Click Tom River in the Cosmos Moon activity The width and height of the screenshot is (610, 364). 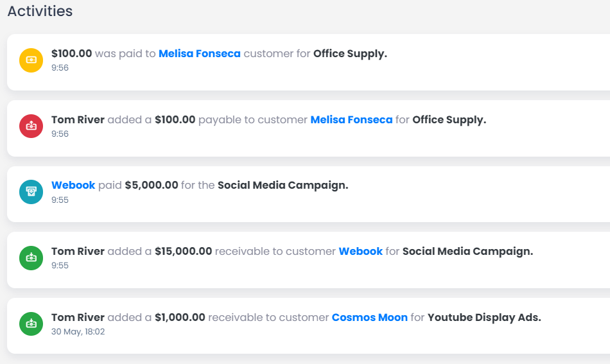point(78,317)
